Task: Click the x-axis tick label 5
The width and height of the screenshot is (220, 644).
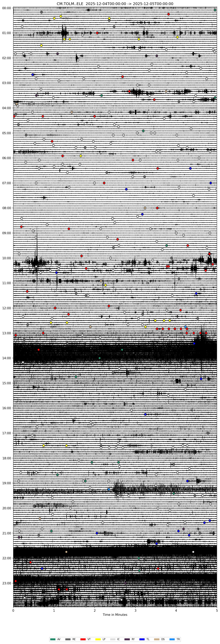Action: click(x=216, y=610)
